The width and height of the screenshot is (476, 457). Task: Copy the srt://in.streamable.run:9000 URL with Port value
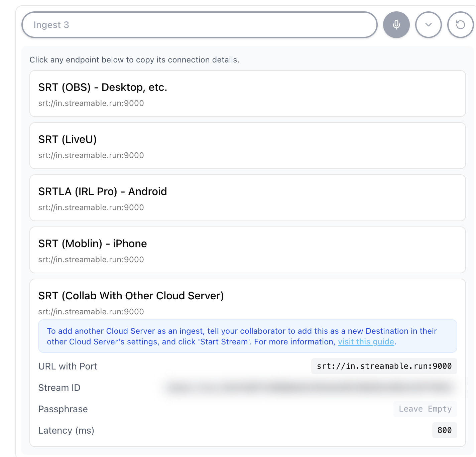tap(384, 366)
